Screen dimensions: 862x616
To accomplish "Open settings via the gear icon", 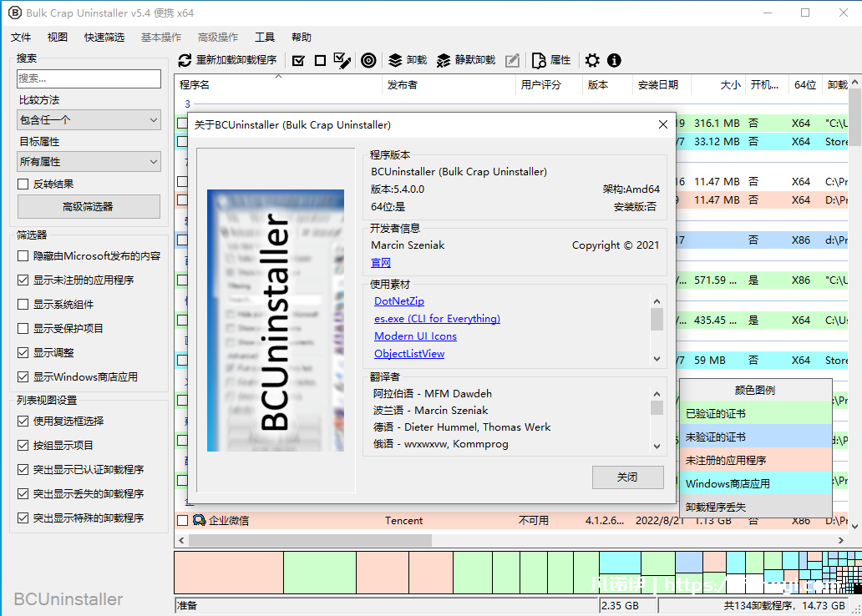I will [x=592, y=60].
